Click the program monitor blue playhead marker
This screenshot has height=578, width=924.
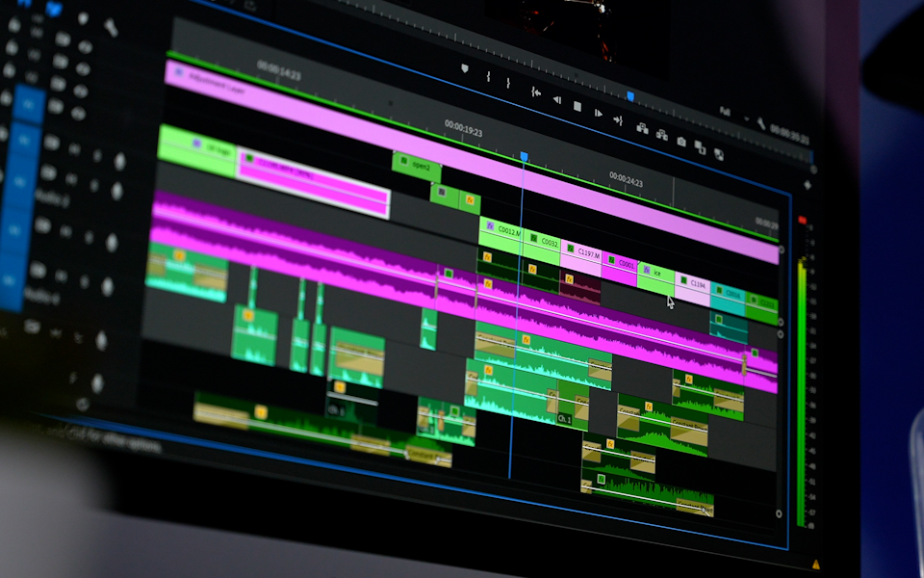click(x=629, y=96)
